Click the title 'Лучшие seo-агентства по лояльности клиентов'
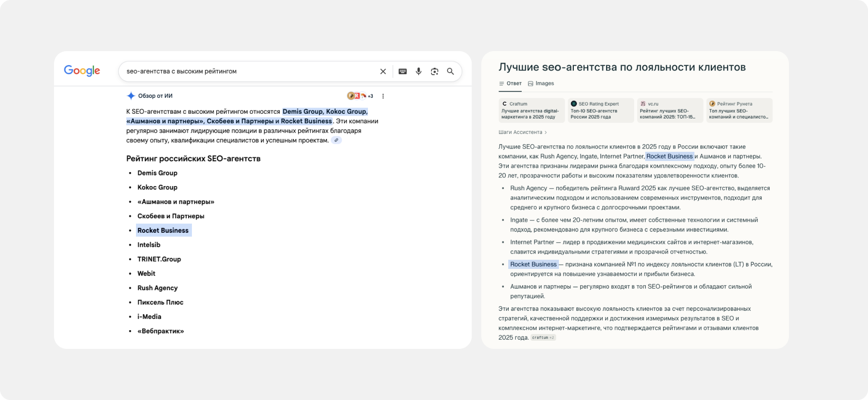This screenshot has height=400, width=868. click(x=622, y=67)
